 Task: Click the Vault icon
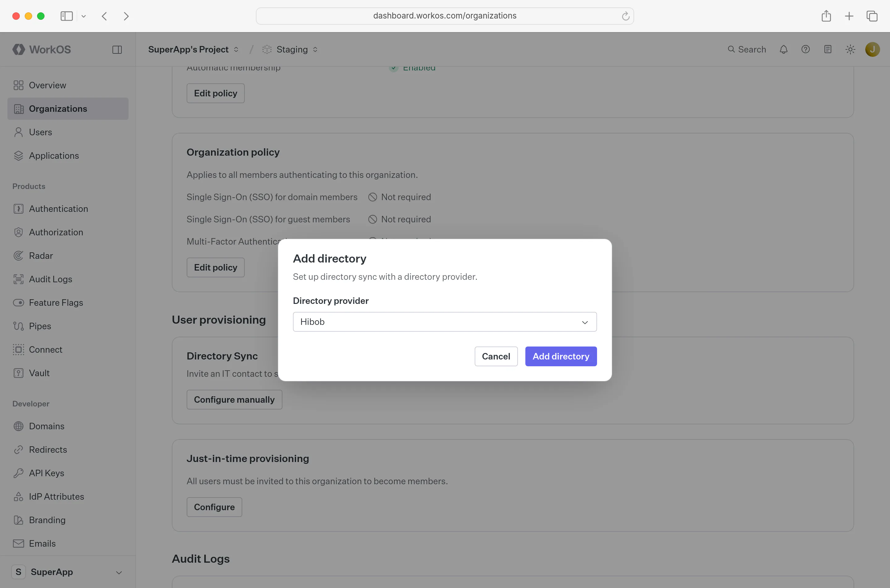[18, 373]
